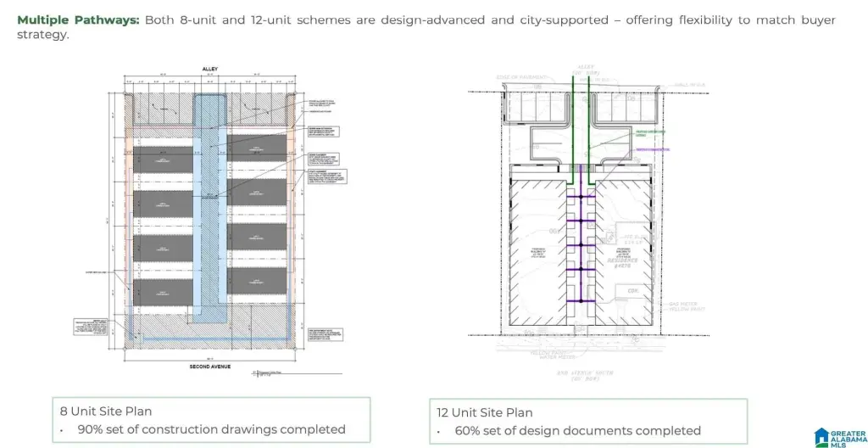Image resolution: width=868 pixels, height=448 pixels.
Task: Click the SECOND AVENUE label below 8-unit plan
Action: [x=209, y=367]
